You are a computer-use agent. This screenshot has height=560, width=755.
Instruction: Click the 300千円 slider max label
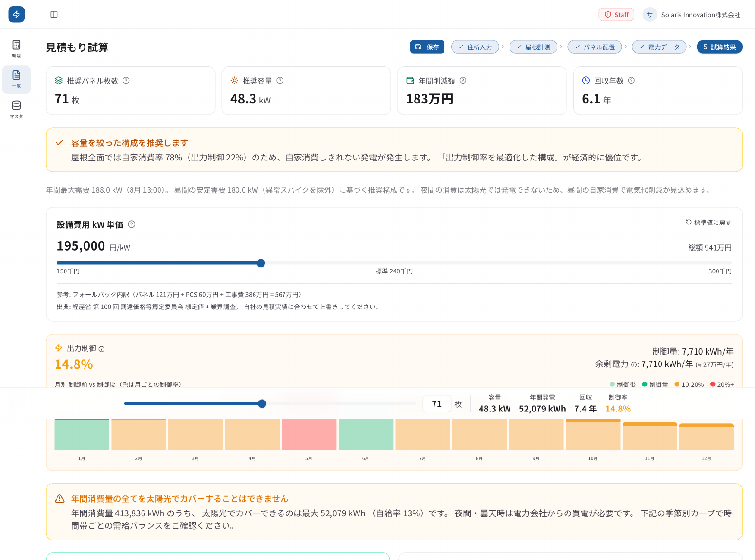coord(720,271)
